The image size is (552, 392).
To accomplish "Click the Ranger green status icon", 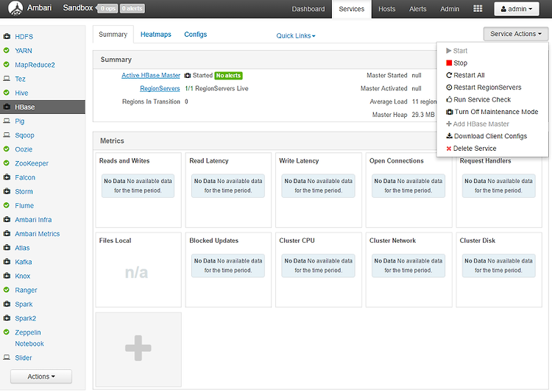I will [7, 290].
